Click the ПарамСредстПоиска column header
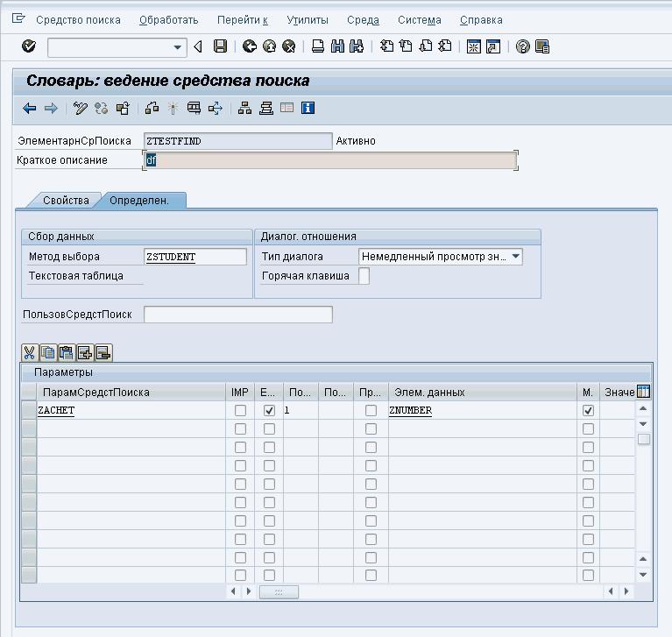Viewport: 672px width, 637px height. (131, 392)
